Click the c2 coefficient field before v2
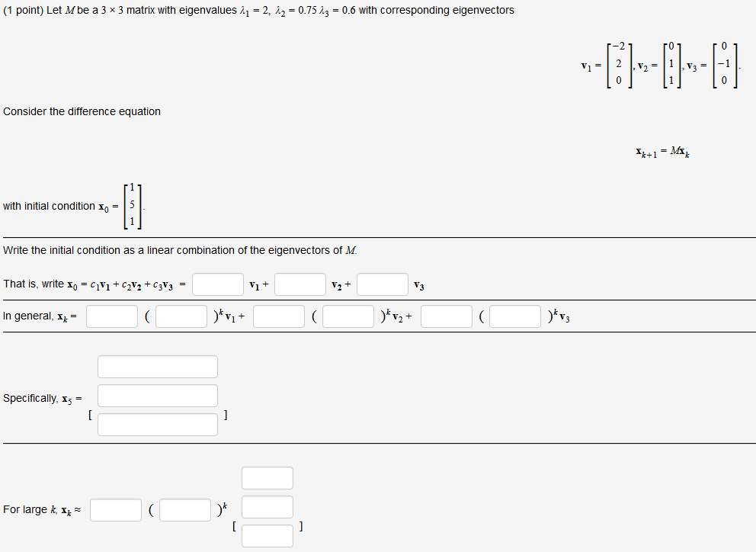756x552 pixels. coord(300,284)
